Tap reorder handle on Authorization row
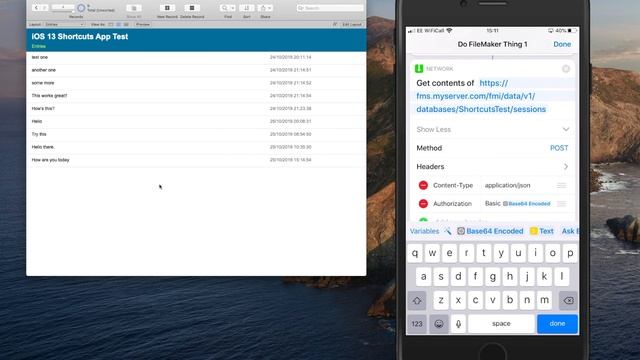Image resolution: width=640 pixels, height=360 pixels. [562, 203]
